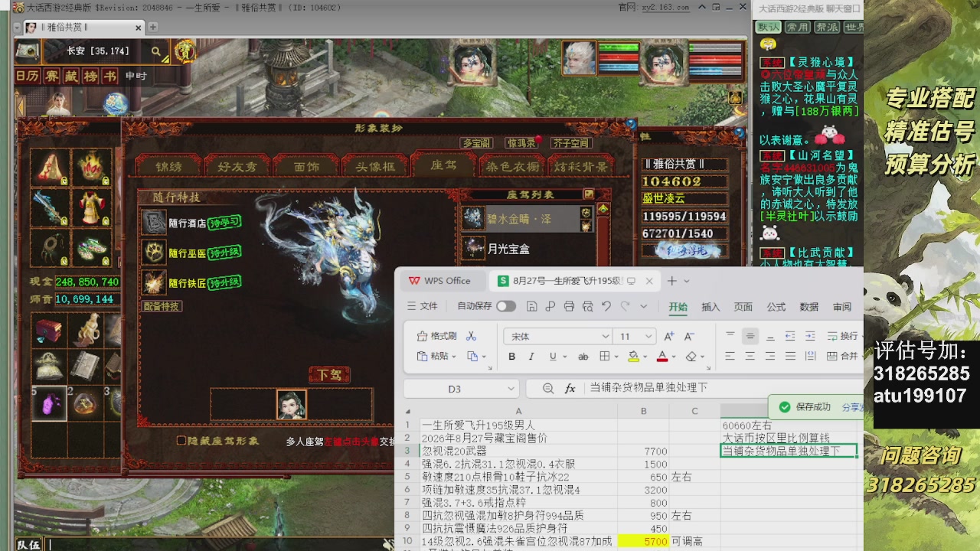The image size is (980, 551).
Task: Toggle underline formatting in WPS
Action: pos(553,357)
